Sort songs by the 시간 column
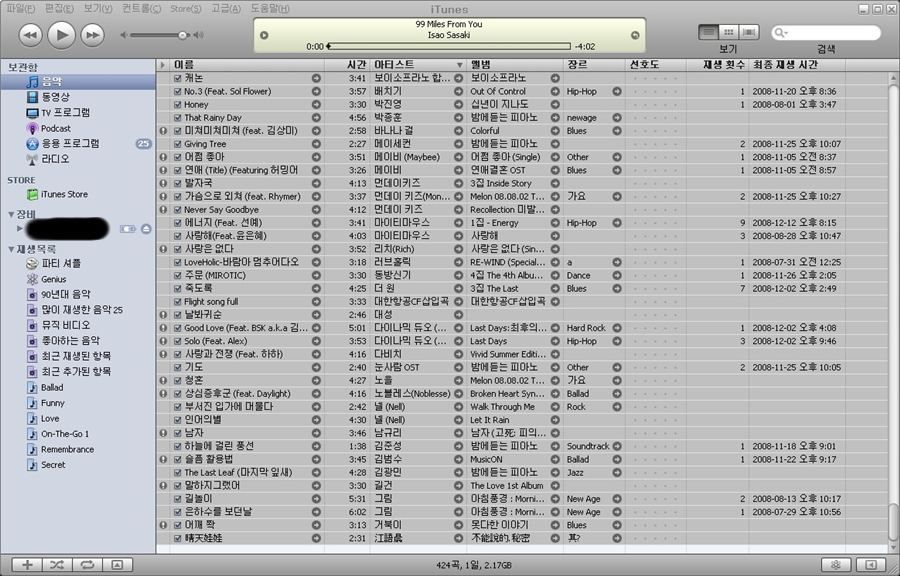This screenshot has width=900, height=576. (x=347, y=65)
